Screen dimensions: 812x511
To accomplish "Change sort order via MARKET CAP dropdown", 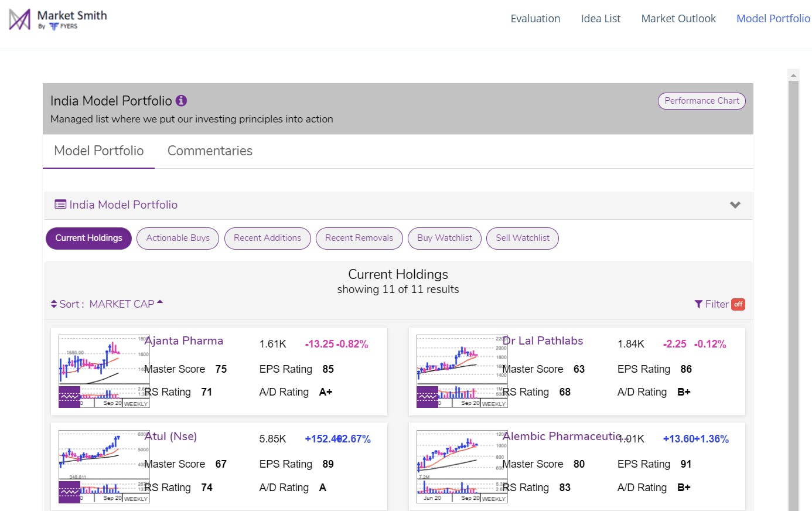I will (126, 304).
